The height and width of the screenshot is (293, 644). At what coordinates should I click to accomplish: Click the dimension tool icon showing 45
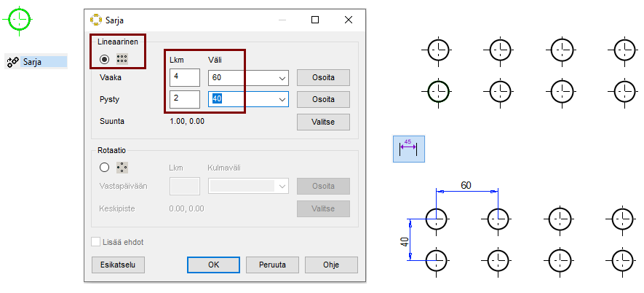click(408, 149)
